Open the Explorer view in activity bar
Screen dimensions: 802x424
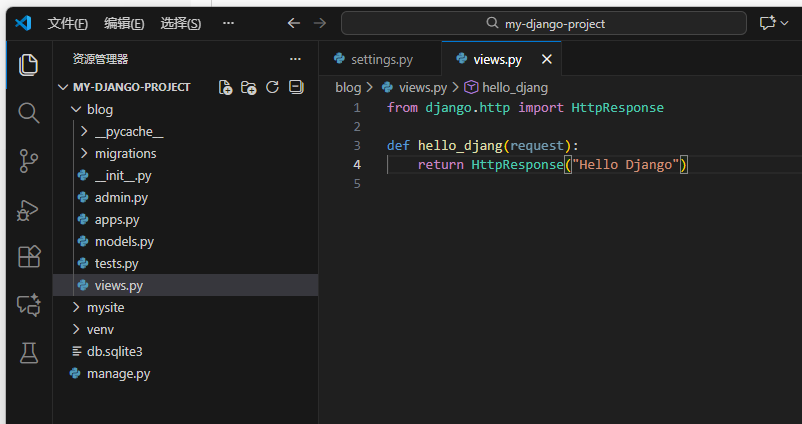pos(29,65)
